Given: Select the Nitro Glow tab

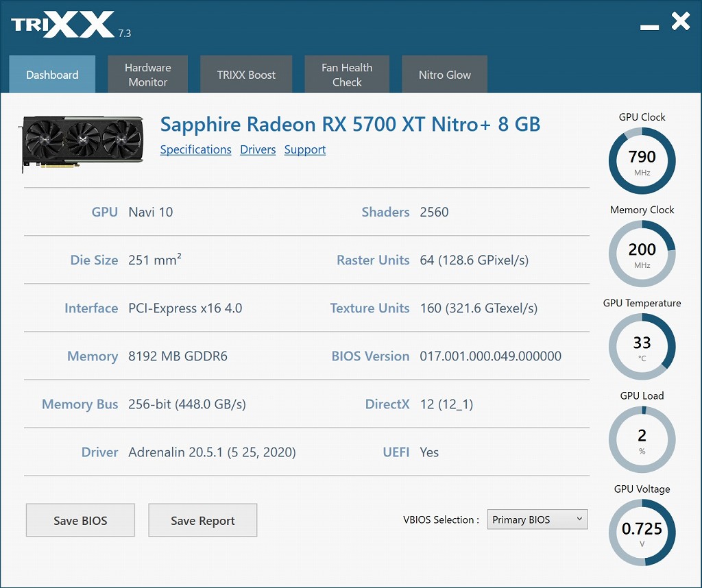Looking at the screenshot, I should 444,75.
